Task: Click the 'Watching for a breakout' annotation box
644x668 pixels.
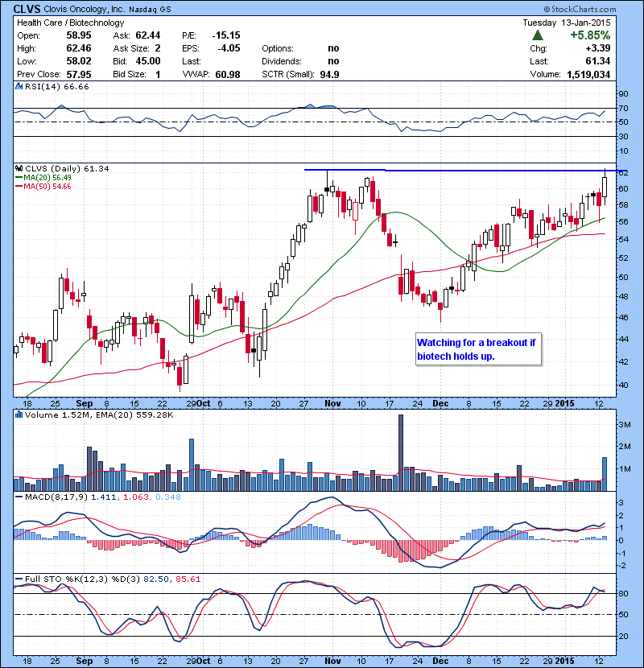Action: (479, 349)
